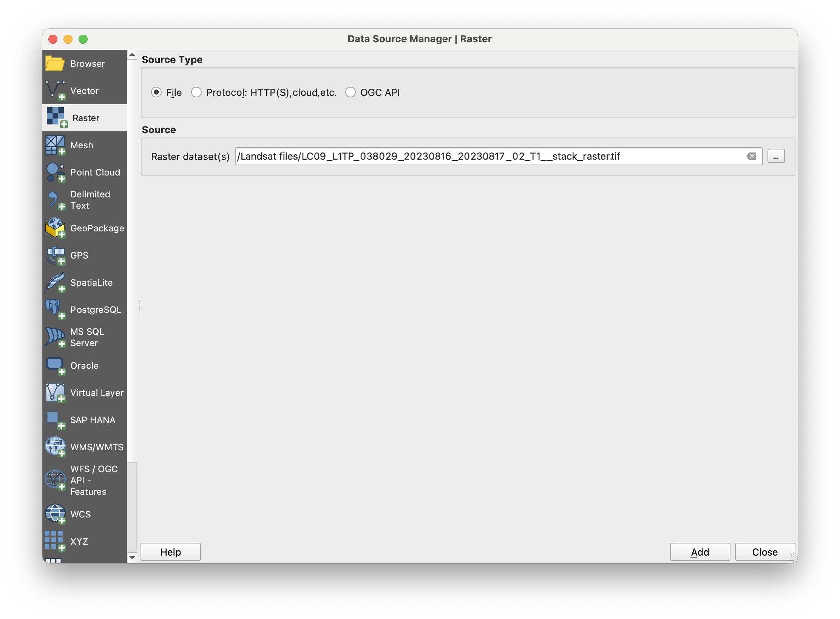The width and height of the screenshot is (840, 619).
Task: Switch to the Mesh tab label
Action: 82,145
